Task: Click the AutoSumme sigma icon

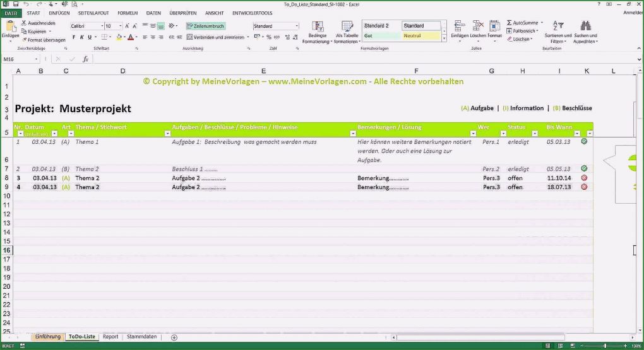Action: click(x=510, y=23)
